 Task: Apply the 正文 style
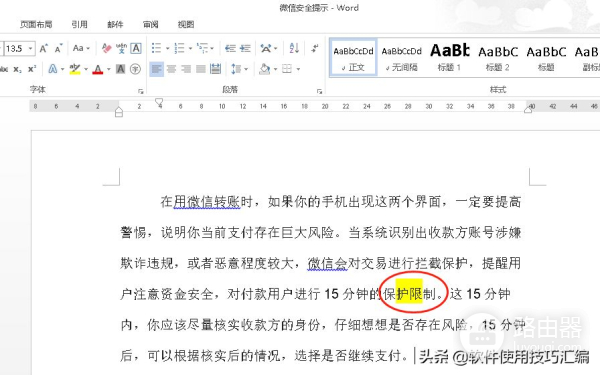click(x=353, y=58)
